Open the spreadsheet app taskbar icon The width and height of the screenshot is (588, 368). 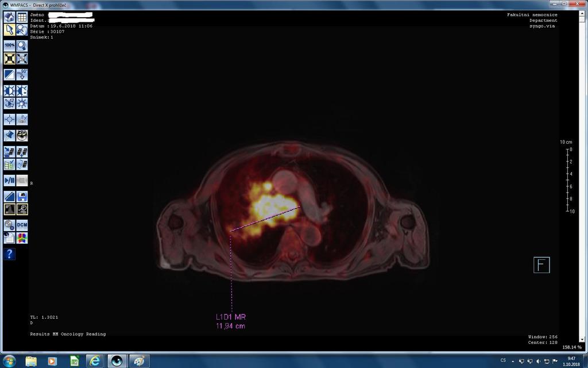pyautogui.click(x=74, y=361)
